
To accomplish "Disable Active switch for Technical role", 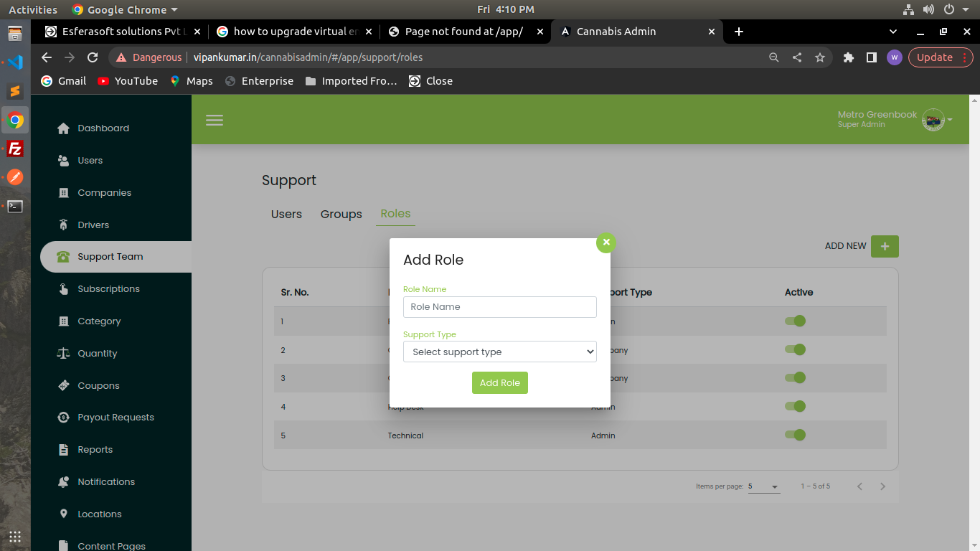I will [796, 435].
